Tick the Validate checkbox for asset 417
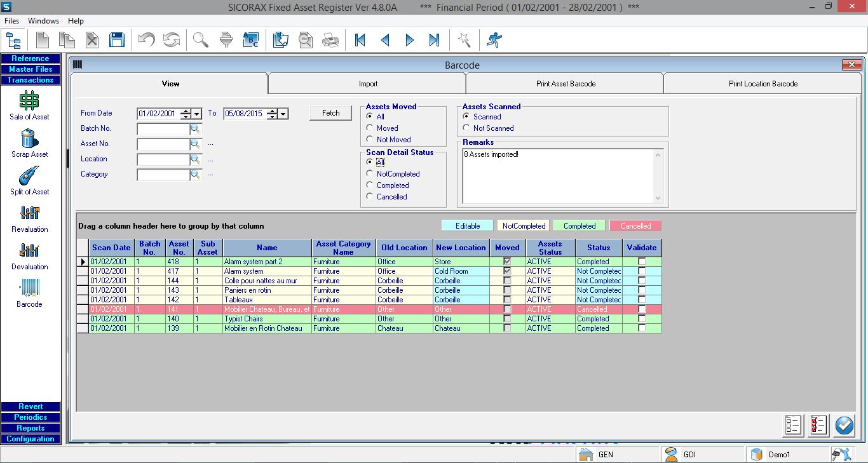Screen dimensions: 868x463 click(x=642, y=271)
